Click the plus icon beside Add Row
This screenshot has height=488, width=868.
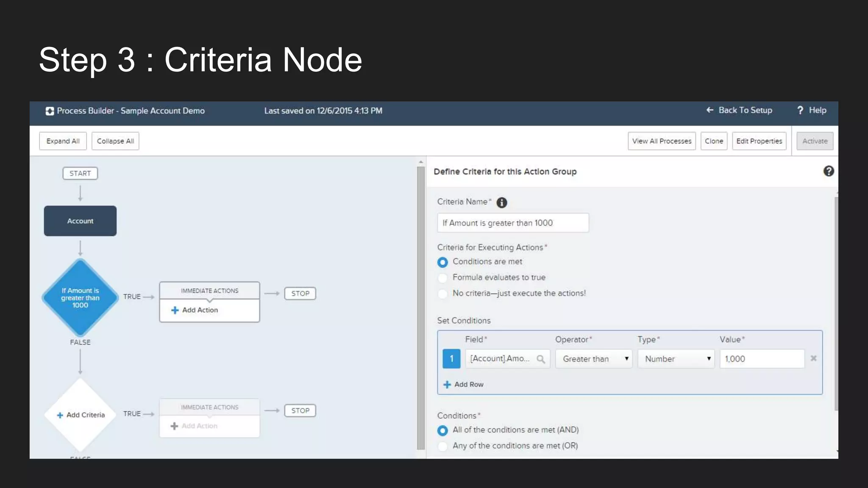(447, 385)
